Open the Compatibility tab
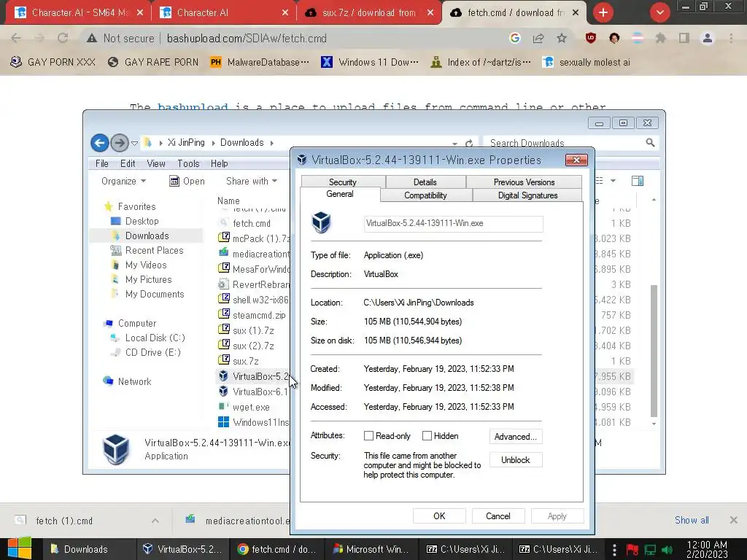Image resolution: width=747 pixels, height=560 pixels. click(425, 195)
